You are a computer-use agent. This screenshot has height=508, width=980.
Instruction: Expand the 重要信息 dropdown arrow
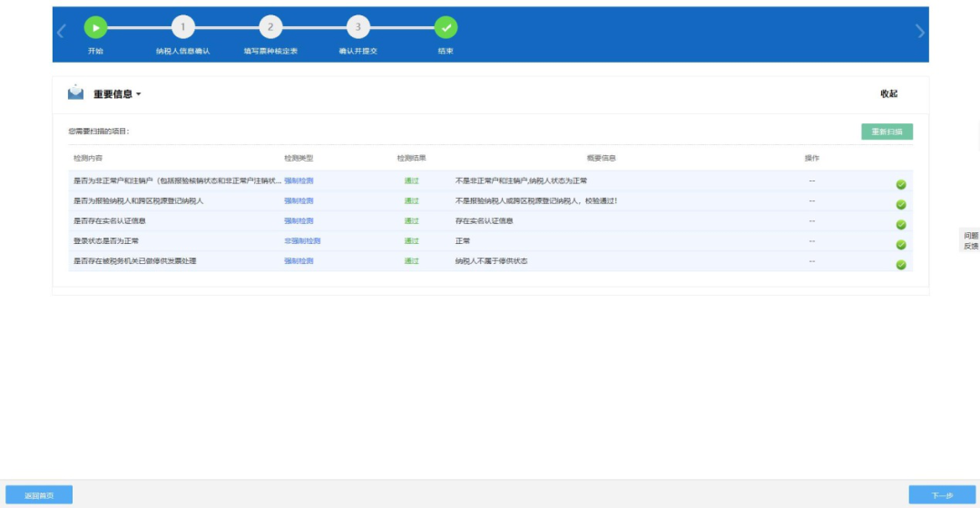pyautogui.click(x=139, y=94)
